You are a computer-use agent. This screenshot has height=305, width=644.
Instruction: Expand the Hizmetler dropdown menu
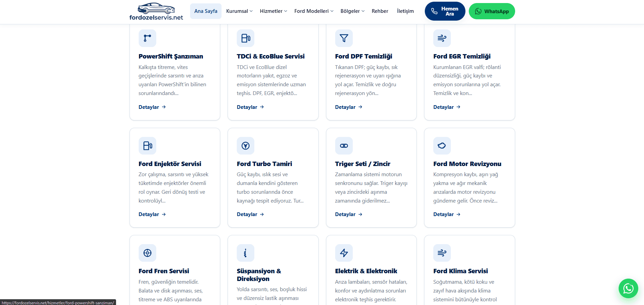coord(273,11)
